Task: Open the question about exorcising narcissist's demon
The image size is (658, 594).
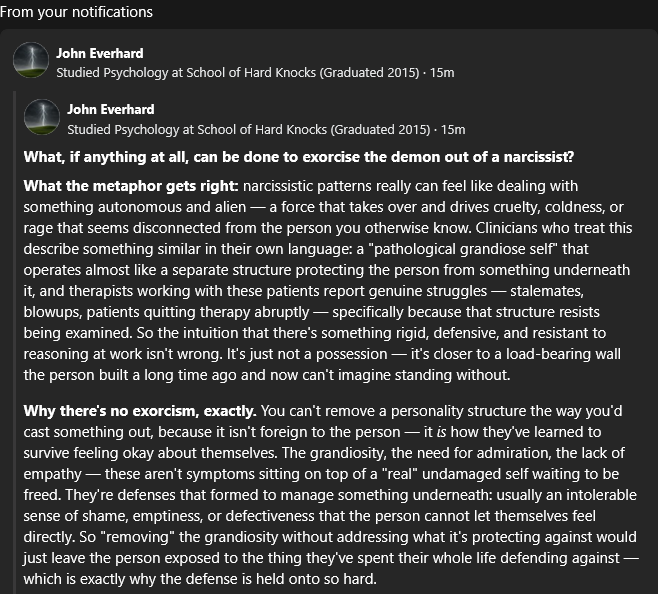Action: tap(299, 157)
